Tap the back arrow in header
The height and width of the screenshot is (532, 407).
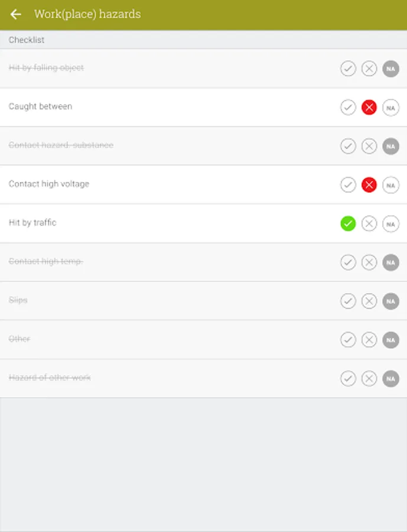(x=16, y=14)
